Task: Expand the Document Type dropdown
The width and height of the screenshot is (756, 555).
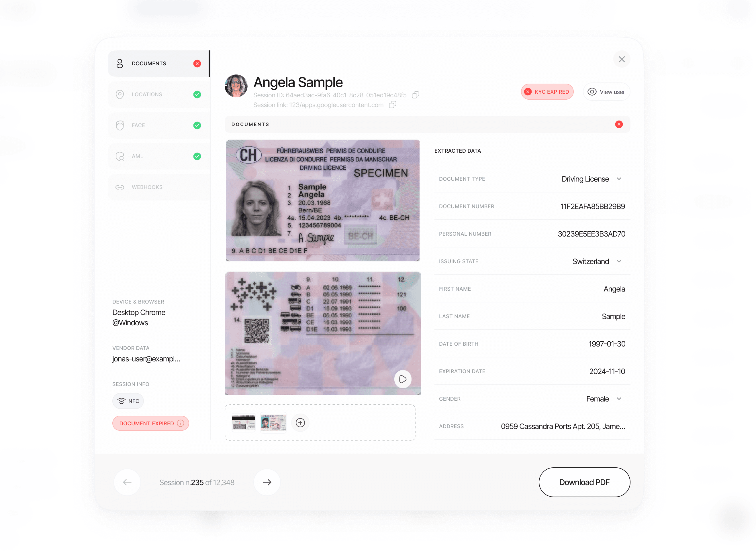Action: pos(620,179)
